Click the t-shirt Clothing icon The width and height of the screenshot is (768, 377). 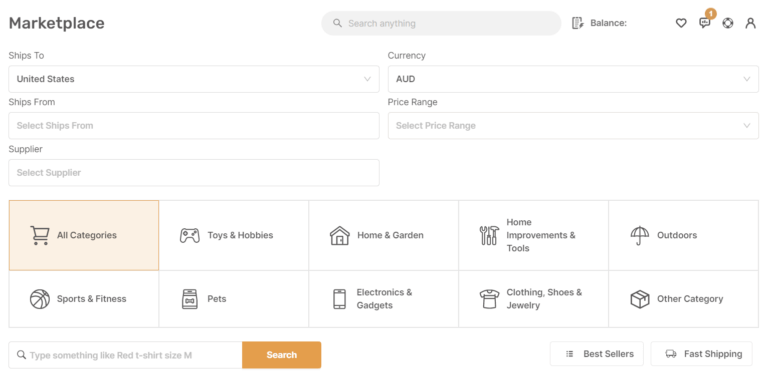point(489,299)
